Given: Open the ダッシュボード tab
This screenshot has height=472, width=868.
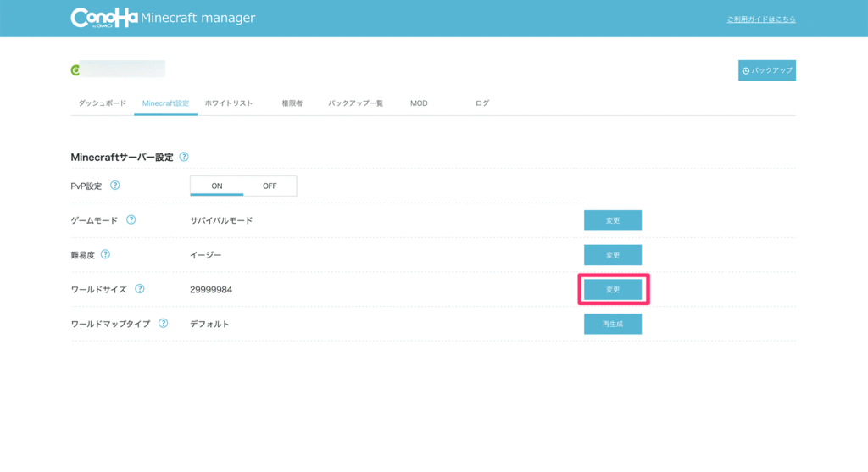Looking at the screenshot, I should pos(102,103).
